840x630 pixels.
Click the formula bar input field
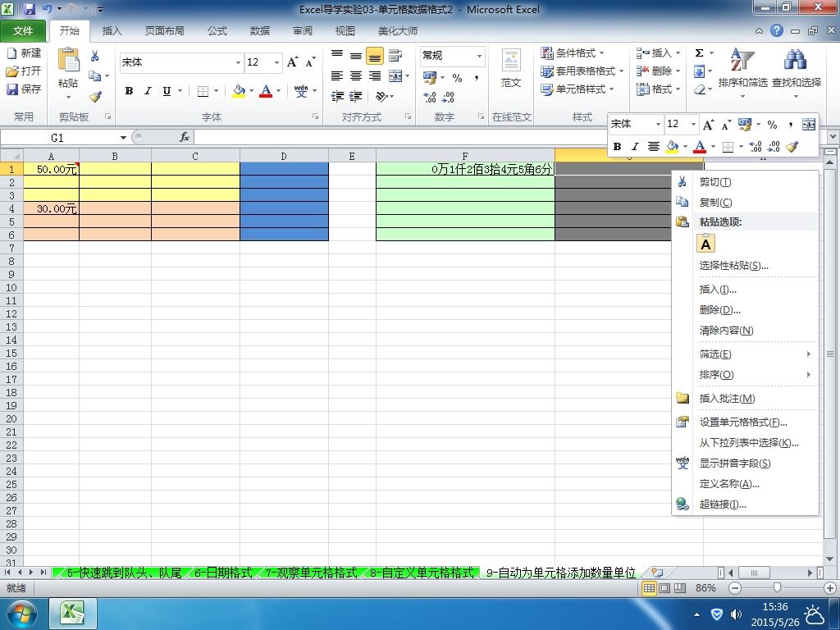point(509,138)
